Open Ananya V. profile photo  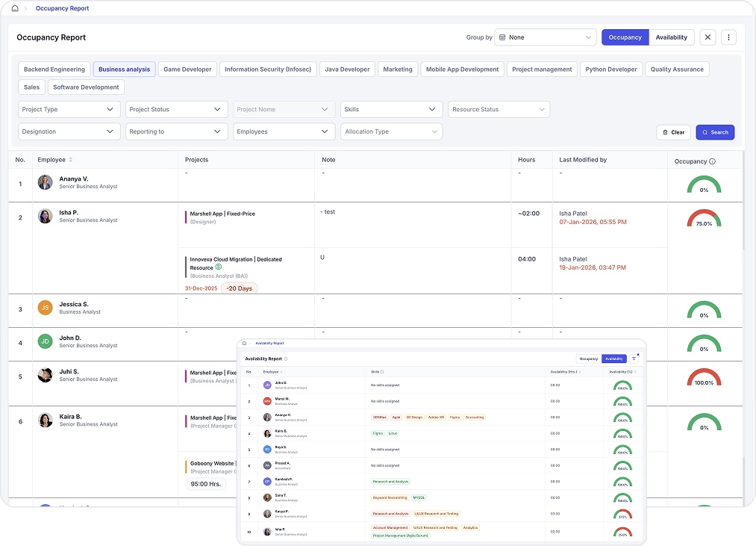point(46,182)
